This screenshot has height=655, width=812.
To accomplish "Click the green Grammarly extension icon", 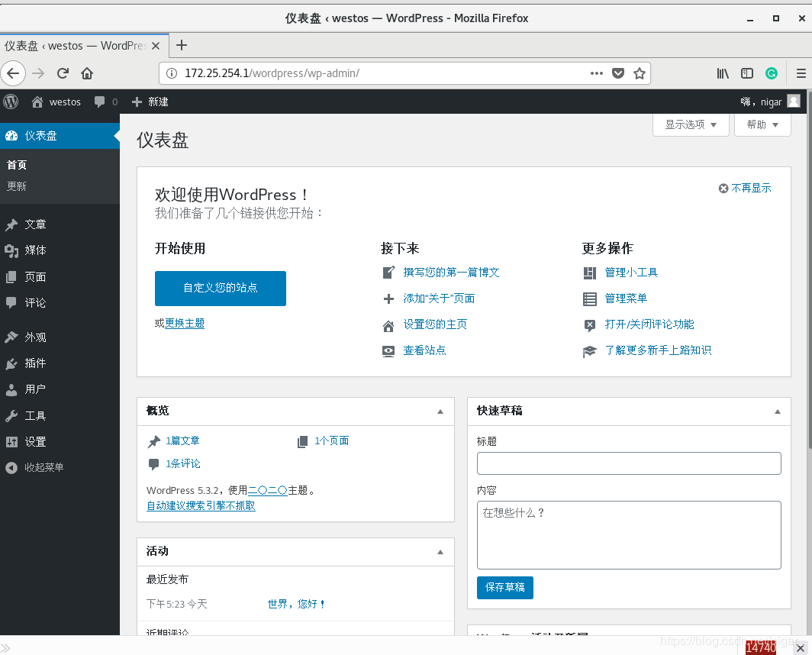I will (x=772, y=73).
